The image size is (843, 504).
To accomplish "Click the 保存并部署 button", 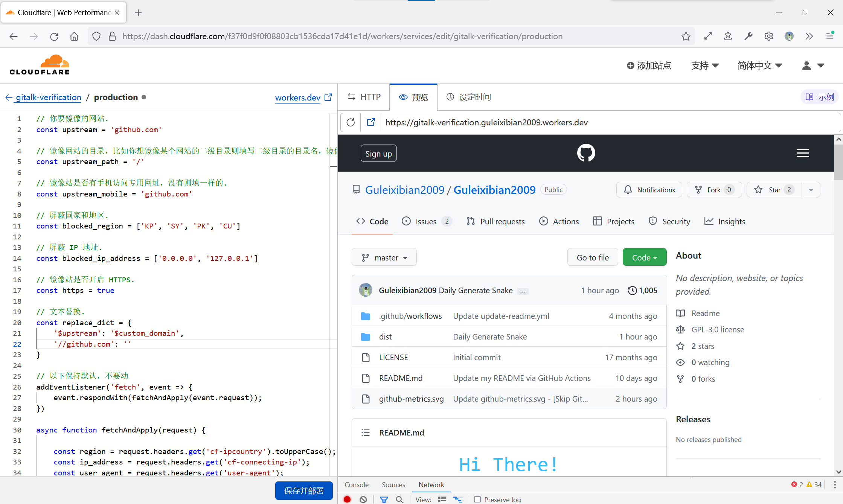I will coord(304,491).
